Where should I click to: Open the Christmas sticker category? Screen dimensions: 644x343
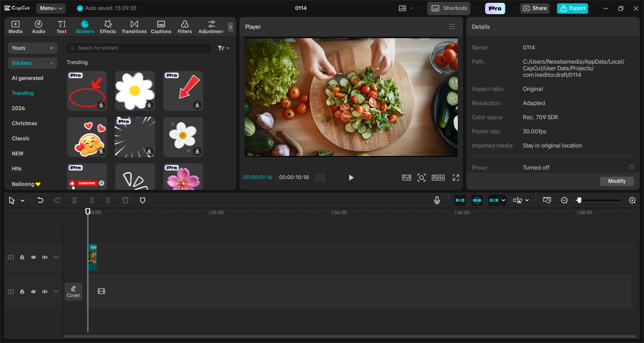pos(25,123)
